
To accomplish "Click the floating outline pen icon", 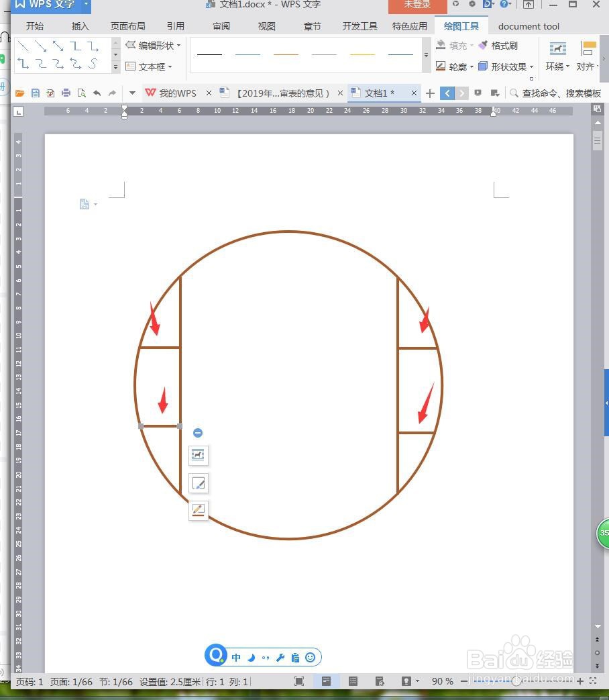I will [x=198, y=510].
